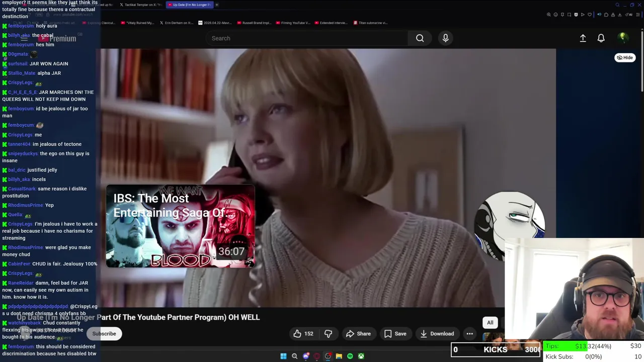Click Hide button to hide the side panel

(625, 58)
